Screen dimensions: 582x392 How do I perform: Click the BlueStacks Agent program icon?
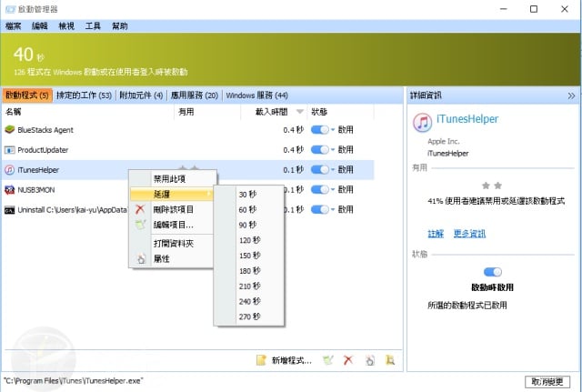10,130
